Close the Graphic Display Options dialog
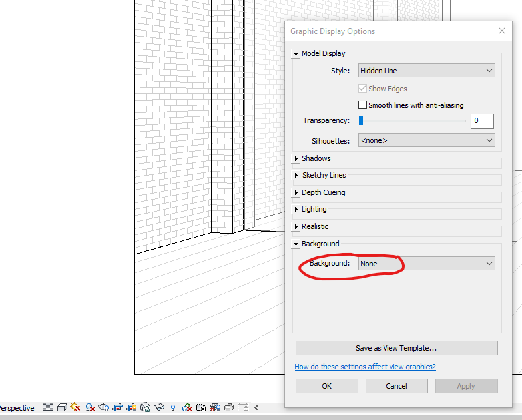Screen dimensions: 522x420 (x=502, y=31)
